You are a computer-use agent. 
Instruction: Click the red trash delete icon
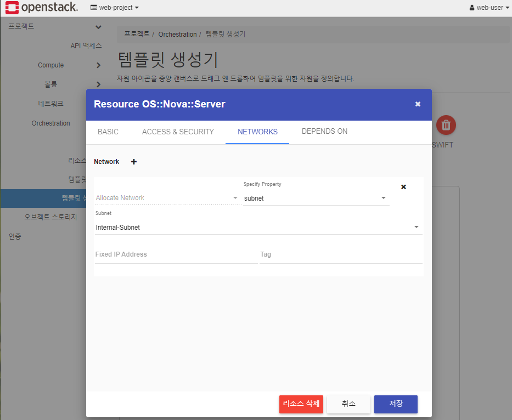point(446,125)
